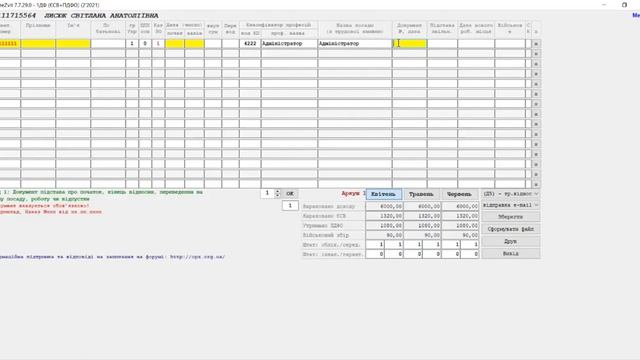
Task: Click the yellow Ім'я cell in first row
Action: pyautogui.click(x=73, y=44)
